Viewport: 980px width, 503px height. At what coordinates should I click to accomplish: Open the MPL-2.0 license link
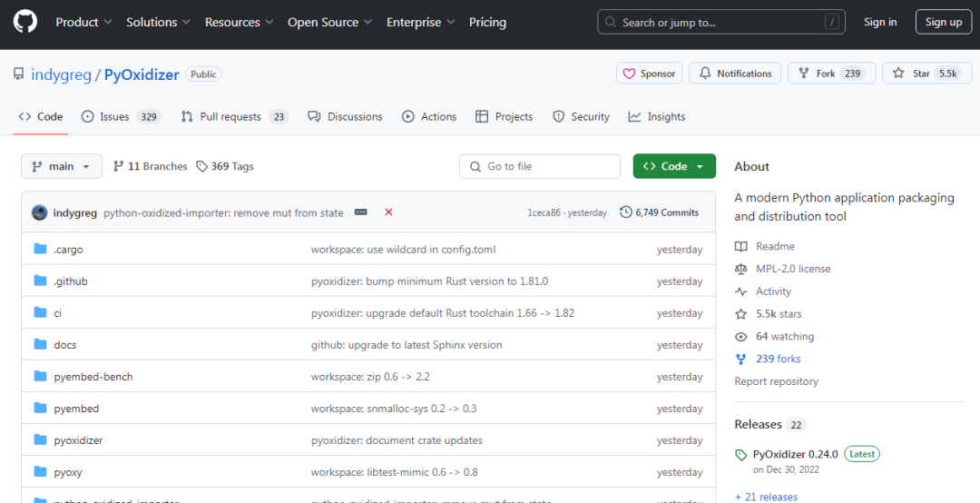pyautogui.click(x=792, y=269)
